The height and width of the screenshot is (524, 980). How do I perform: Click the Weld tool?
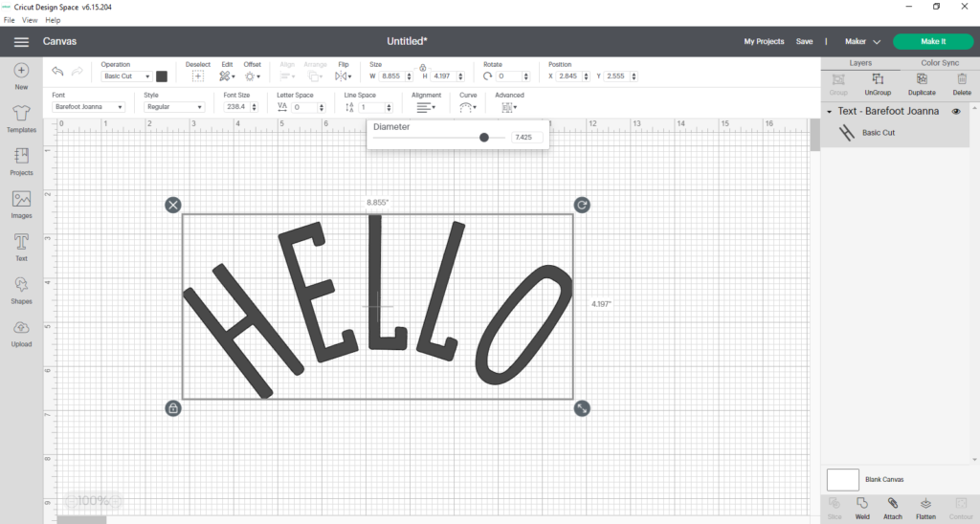coord(862,509)
